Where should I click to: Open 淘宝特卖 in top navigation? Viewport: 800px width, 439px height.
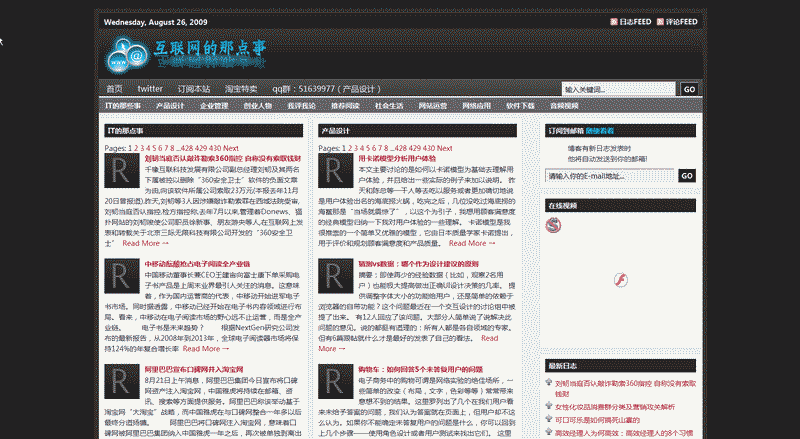(x=241, y=89)
